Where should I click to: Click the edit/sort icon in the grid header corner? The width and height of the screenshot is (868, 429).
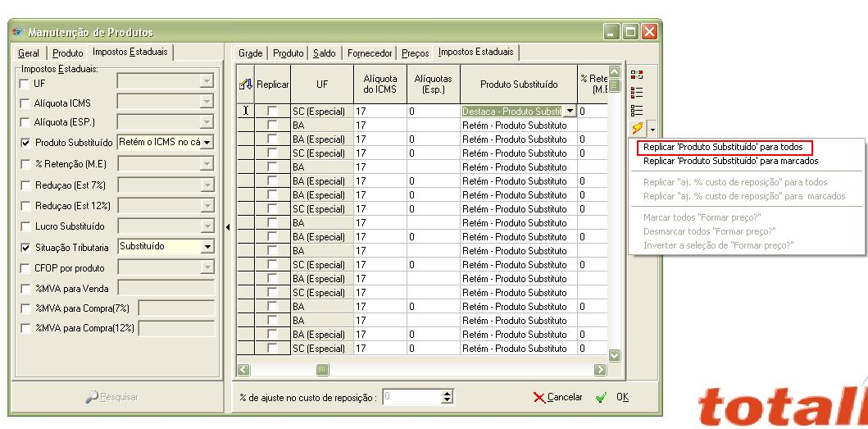point(245,84)
